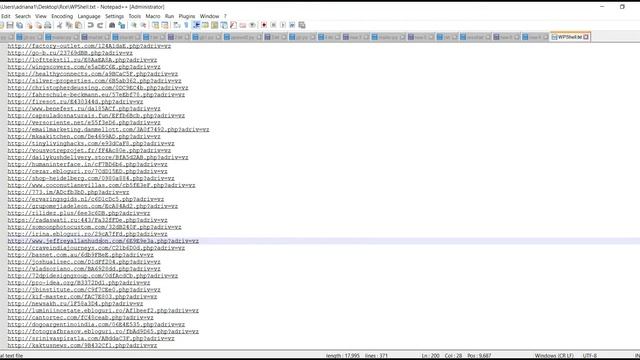Toggle the highlighted Indent Guide icon
Viewport: 640px width, 360px height.
coord(196,25)
